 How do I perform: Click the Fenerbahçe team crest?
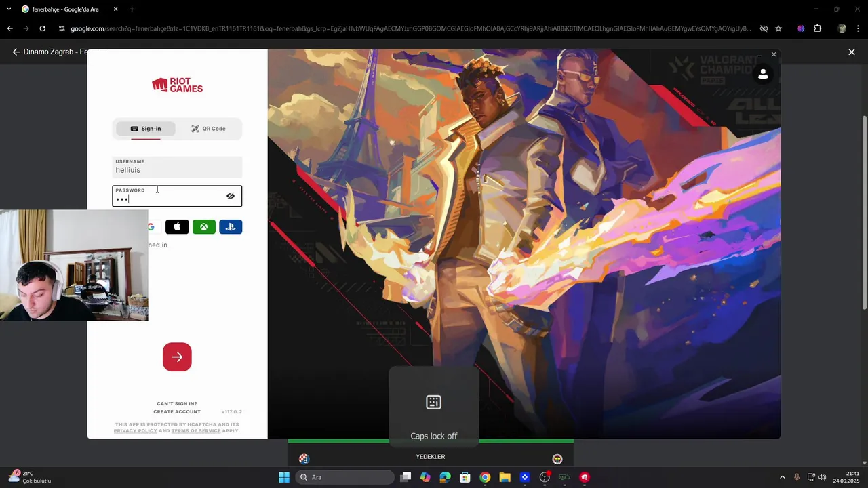click(x=557, y=459)
